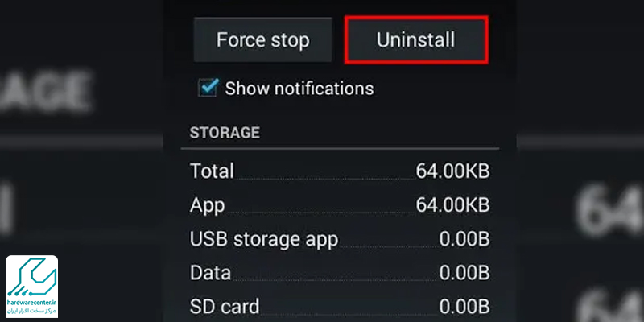
Task: Click the USB storage app label
Action: point(264,239)
